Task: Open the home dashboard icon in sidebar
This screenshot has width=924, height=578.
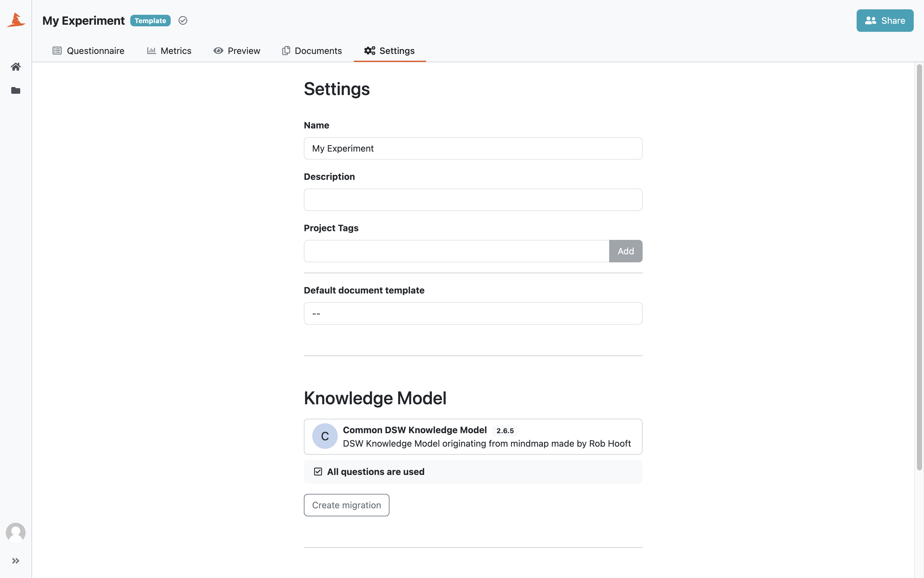Action: [x=16, y=67]
